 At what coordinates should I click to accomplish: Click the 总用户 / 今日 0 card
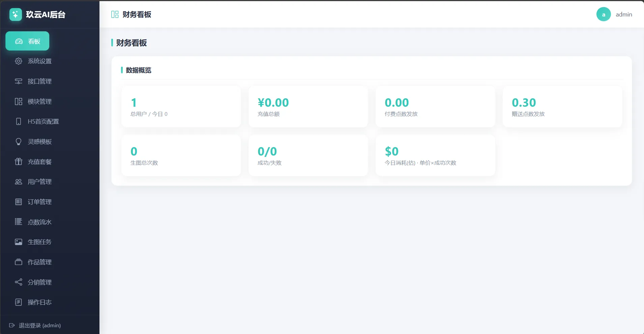tap(181, 106)
